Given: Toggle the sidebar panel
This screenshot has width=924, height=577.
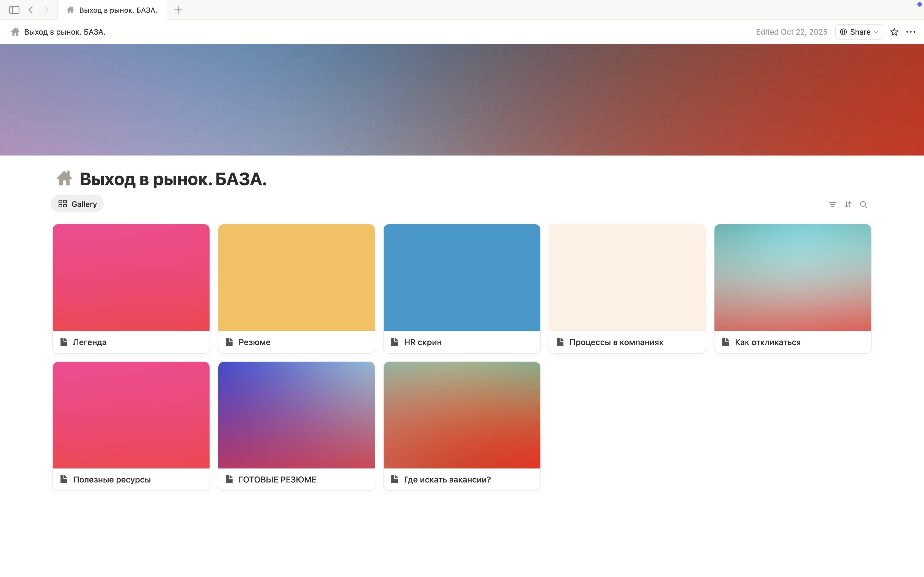Looking at the screenshot, I should click(14, 10).
